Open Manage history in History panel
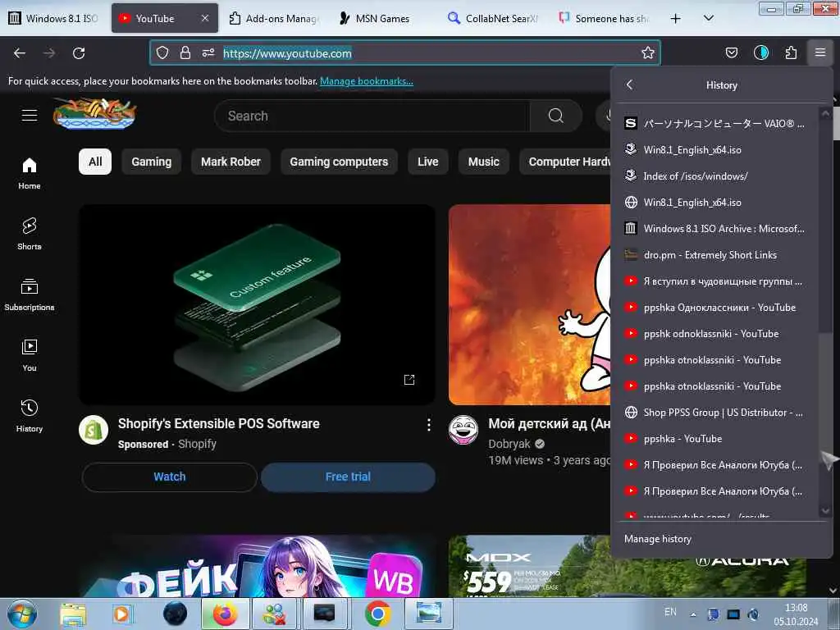840x630 pixels. coord(658,539)
